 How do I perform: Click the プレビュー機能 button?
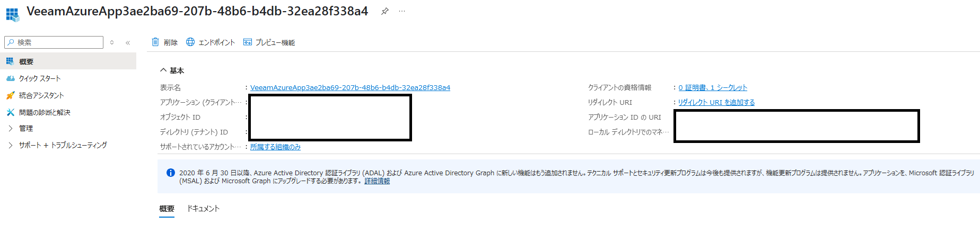point(269,42)
